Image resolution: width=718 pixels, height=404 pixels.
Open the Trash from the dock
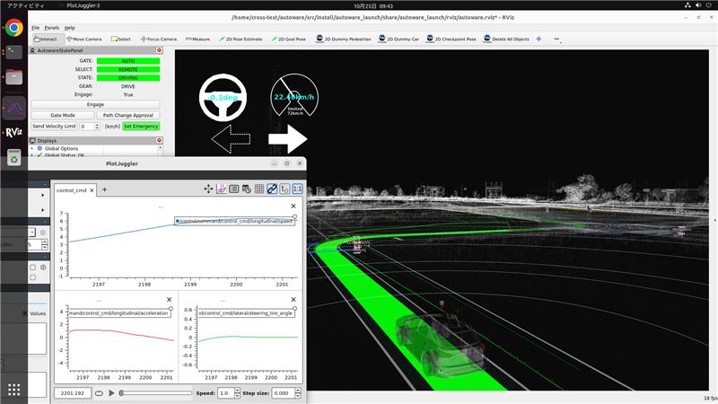pos(14,158)
